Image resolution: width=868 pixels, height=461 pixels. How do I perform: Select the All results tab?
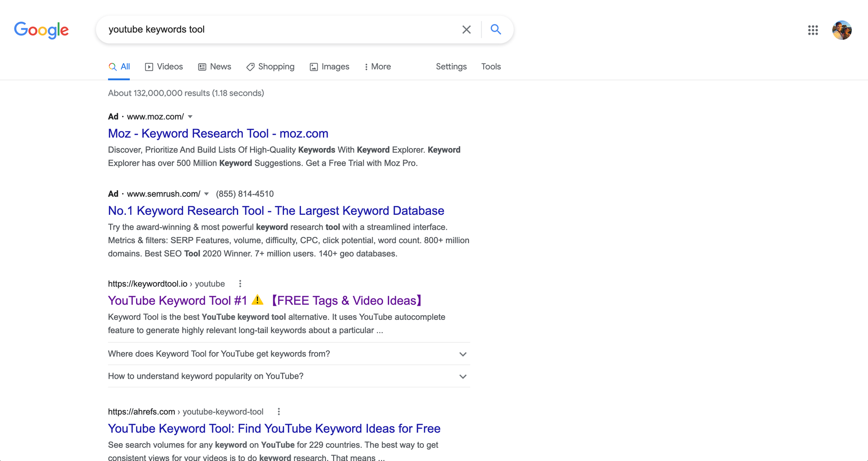[119, 67]
